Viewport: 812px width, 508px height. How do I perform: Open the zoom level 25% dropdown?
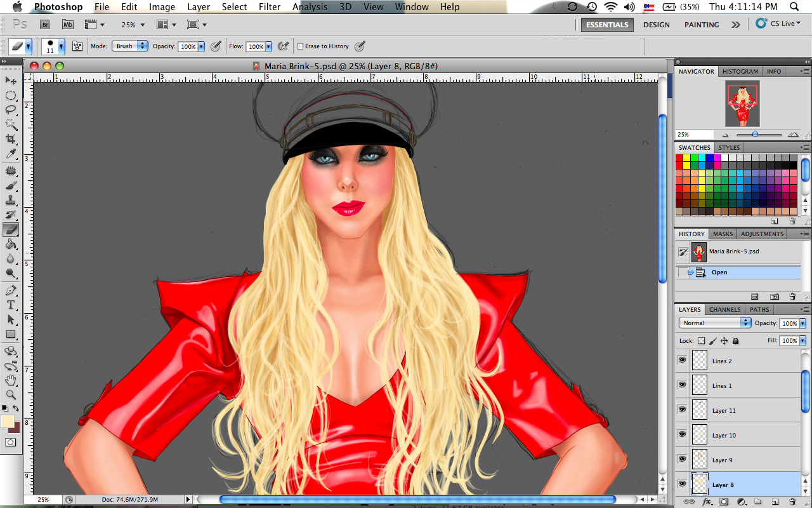(x=133, y=25)
